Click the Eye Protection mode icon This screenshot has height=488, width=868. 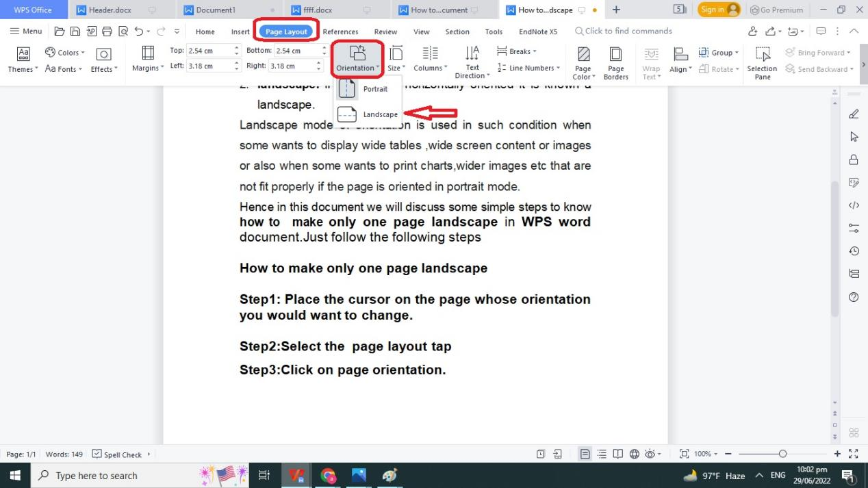(x=651, y=453)
